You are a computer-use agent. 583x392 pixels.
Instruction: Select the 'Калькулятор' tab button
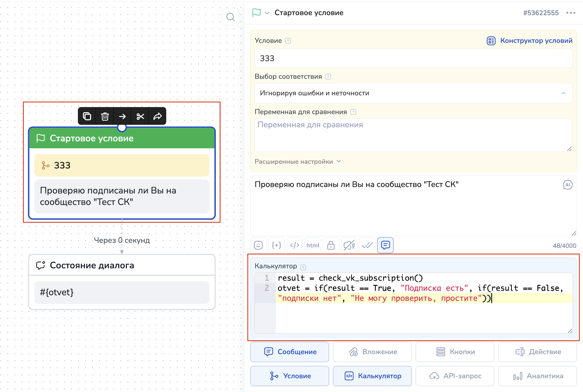[372, 376]
